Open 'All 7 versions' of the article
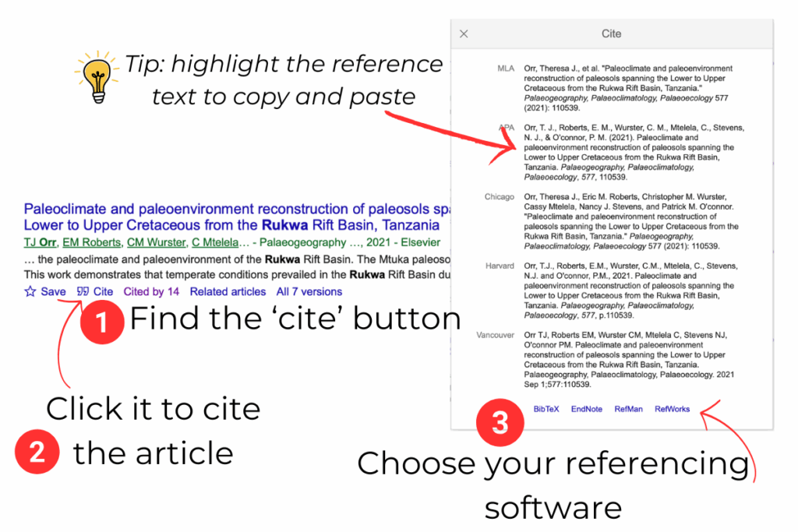 pyautogui.click(x=309, y=291)
